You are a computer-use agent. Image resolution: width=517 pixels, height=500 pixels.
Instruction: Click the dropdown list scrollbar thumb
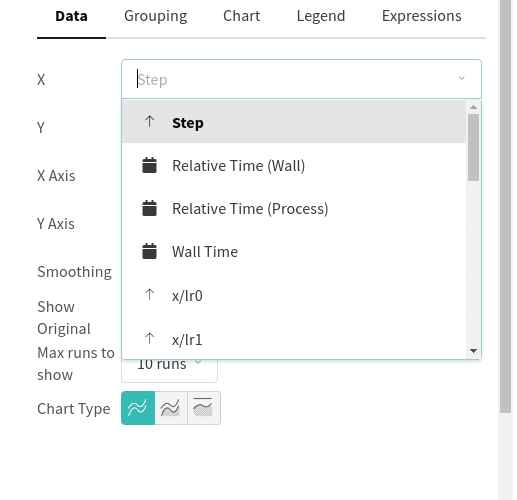tap(473, 147)
